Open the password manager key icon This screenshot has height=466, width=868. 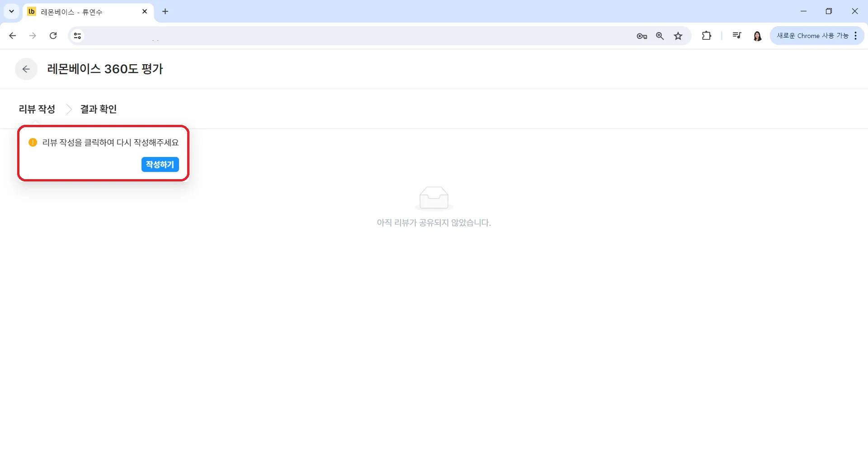(642, 36)
